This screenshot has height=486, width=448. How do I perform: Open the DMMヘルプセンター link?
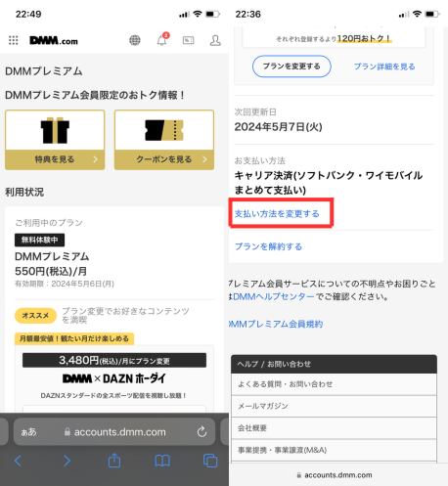[274, 296]
